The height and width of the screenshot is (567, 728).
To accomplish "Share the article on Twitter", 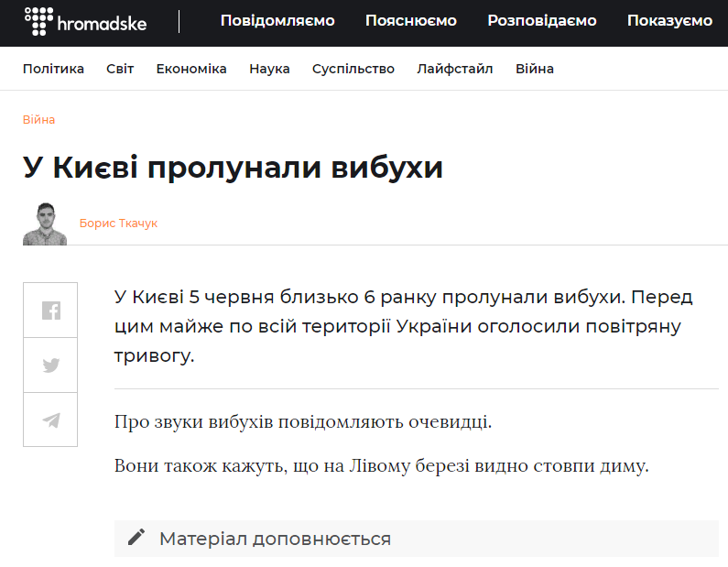I will pyautogui.click(x=50, y=365).
